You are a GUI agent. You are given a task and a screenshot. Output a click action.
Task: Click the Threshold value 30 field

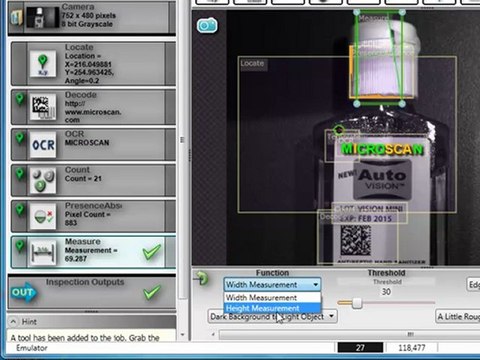pyautogui.click(x=386, y=292)
